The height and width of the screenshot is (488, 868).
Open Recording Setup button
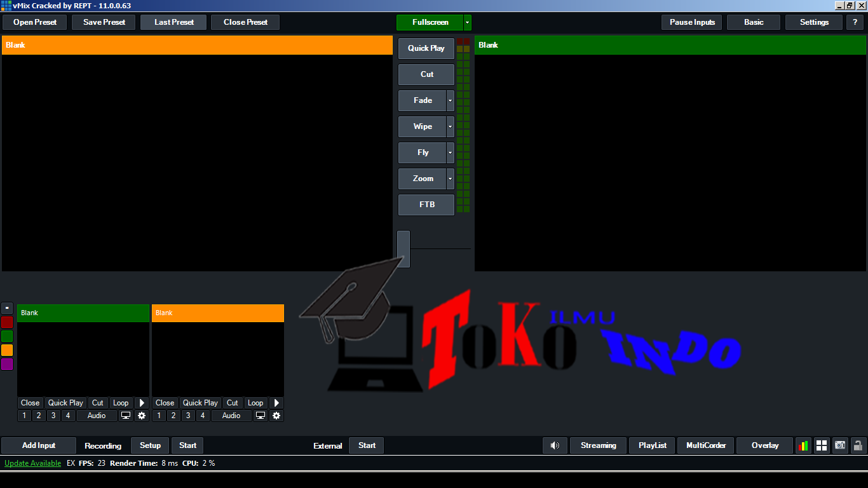tap(151, 445)
